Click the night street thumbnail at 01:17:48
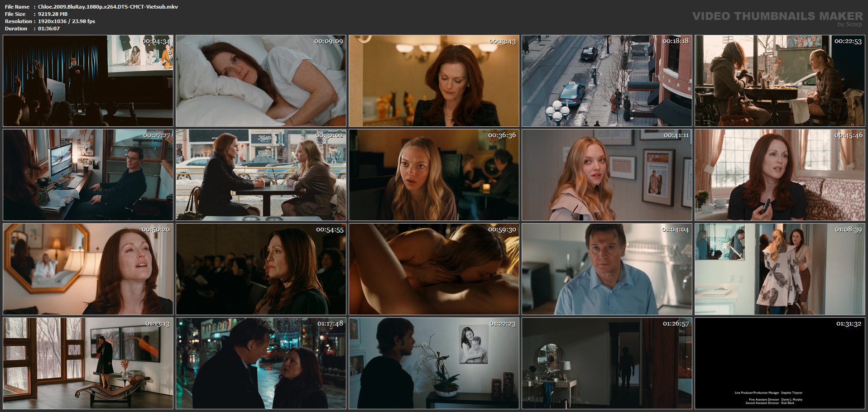Screen dimensions: 868x412 click(261, 364)
